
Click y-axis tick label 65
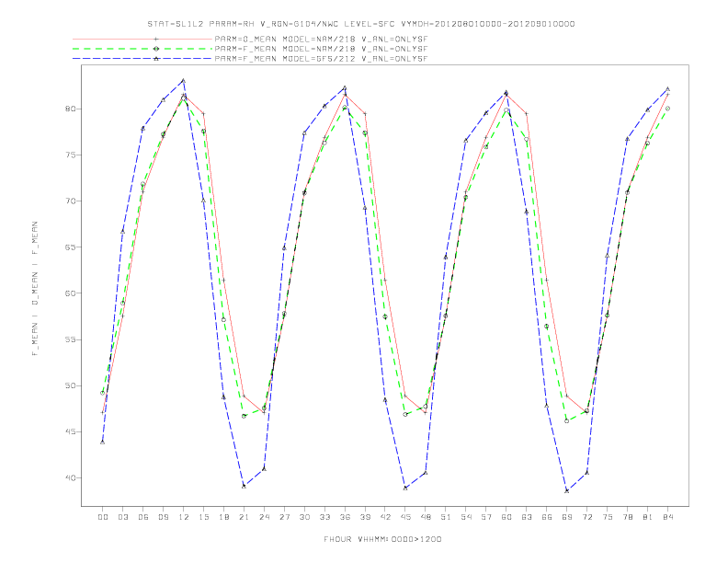(x=70, y=247)
